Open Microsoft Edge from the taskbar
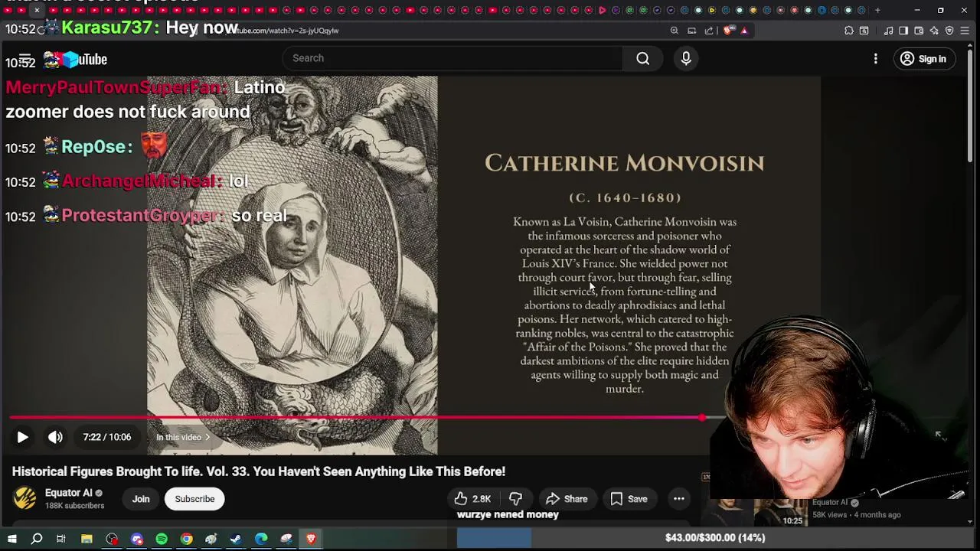The image size is (980, 551). [261, 539]
